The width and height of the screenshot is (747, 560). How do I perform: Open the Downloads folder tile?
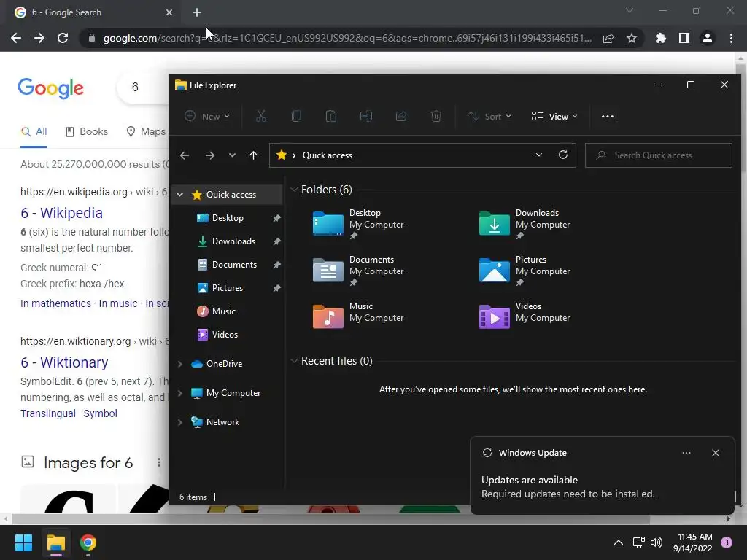[x=525, y=224]
